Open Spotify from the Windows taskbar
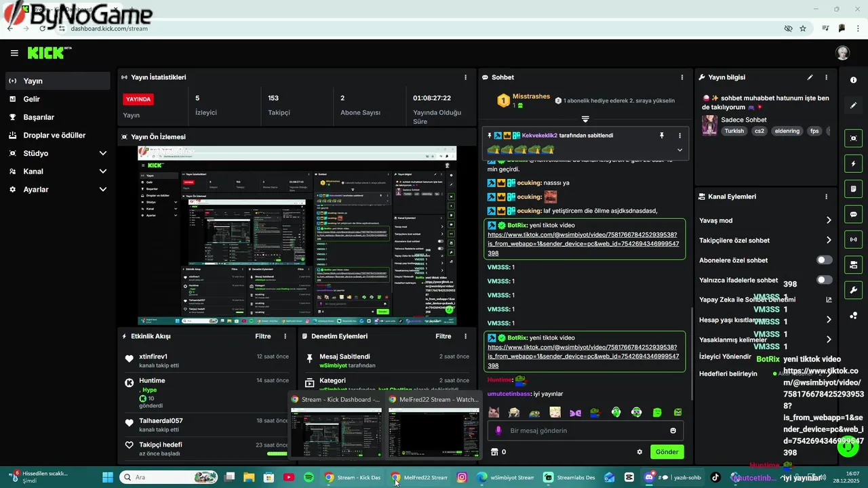 [309, 477]
